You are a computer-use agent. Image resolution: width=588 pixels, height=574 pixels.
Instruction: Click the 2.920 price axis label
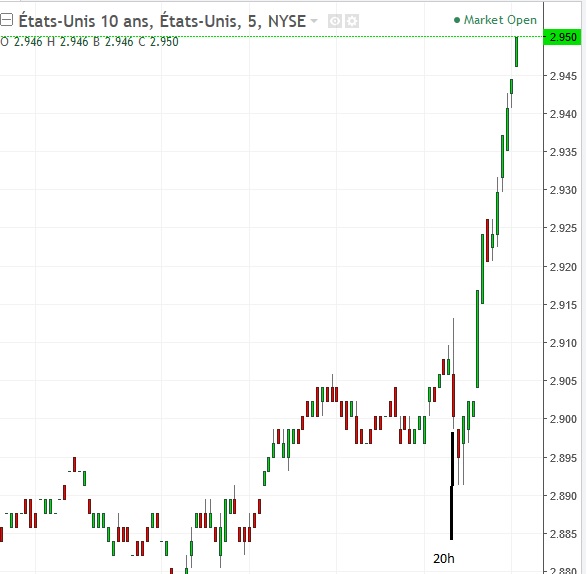click(563, 267)
